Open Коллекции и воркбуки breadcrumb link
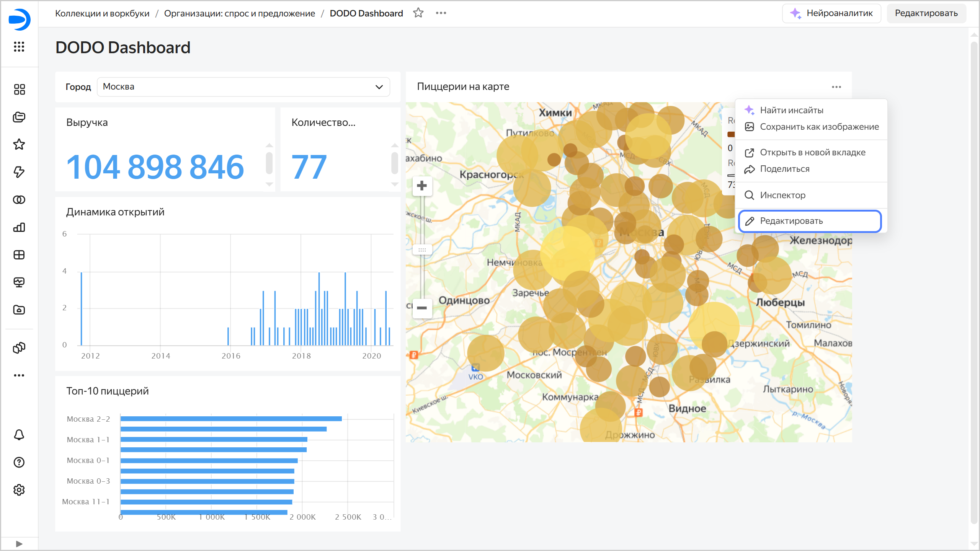980x551 pixels. 102,13
